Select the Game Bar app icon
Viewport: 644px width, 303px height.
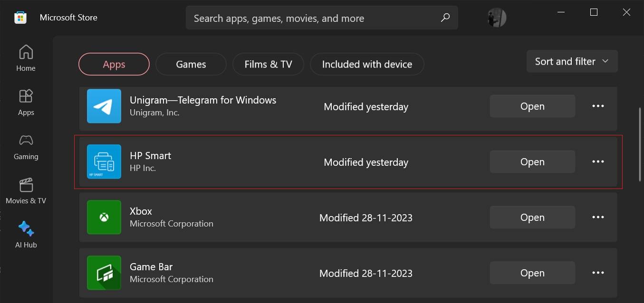[104, 273]
